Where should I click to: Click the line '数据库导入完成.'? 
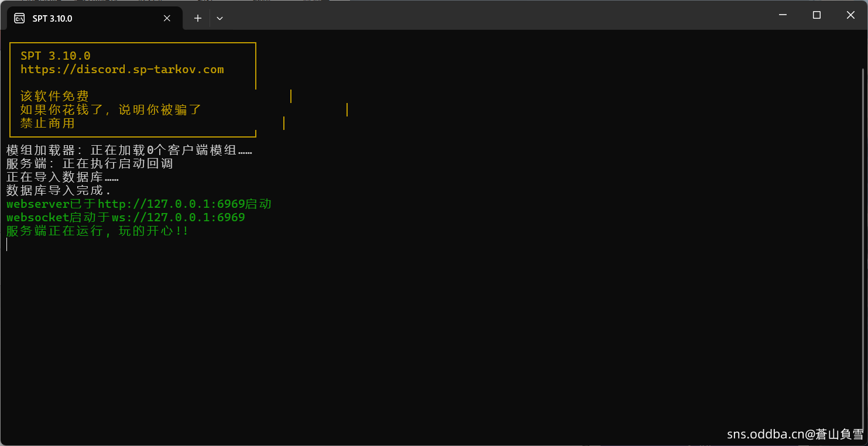click(59, 191)
